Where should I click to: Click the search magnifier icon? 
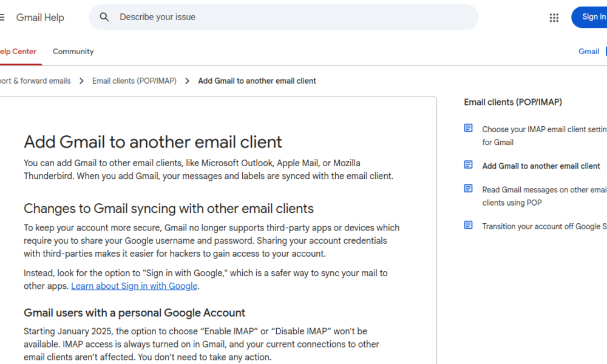(104, 17)
